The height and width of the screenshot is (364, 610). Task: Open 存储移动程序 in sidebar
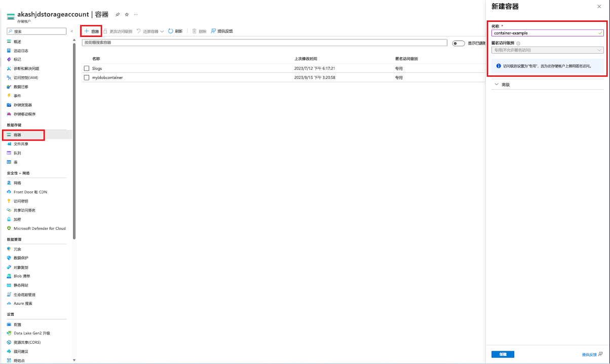pyautogui.click(x=24, y=114)
